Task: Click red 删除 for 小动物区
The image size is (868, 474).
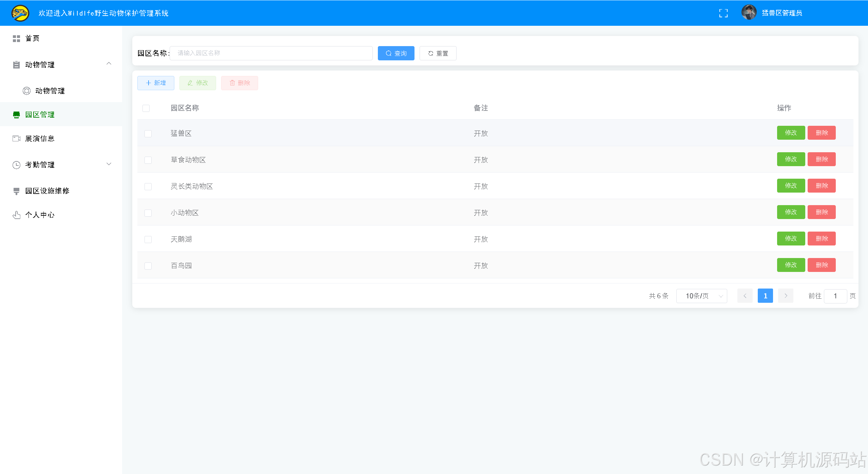Action: [822, 212]
